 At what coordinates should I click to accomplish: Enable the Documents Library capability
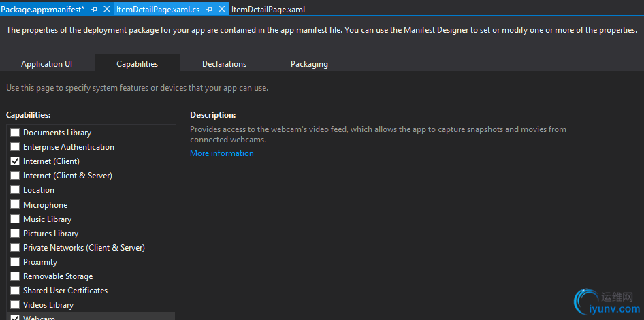(x=15, y=133)
